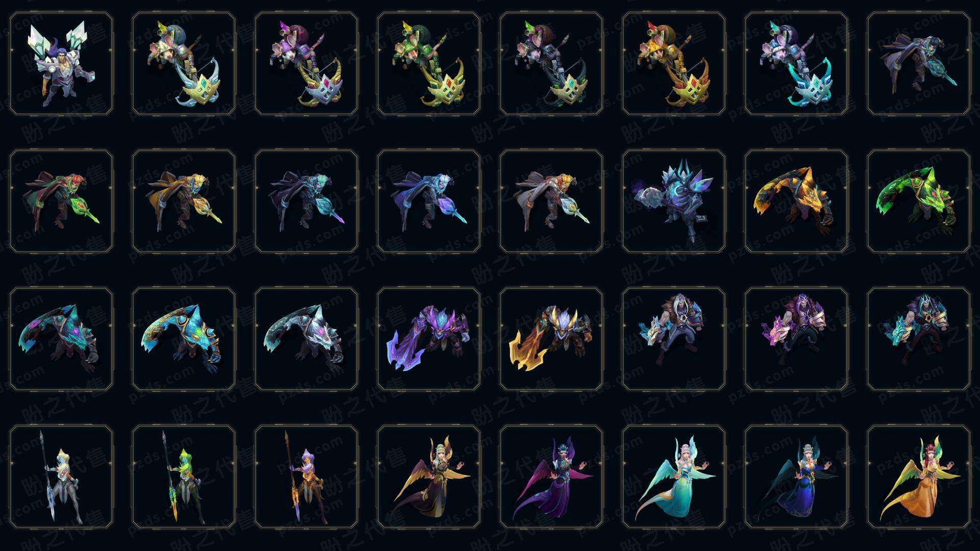Pick the purple mouse crossbow chroma tile
Viewport: 980px width, 551px height.
point(306,64)
